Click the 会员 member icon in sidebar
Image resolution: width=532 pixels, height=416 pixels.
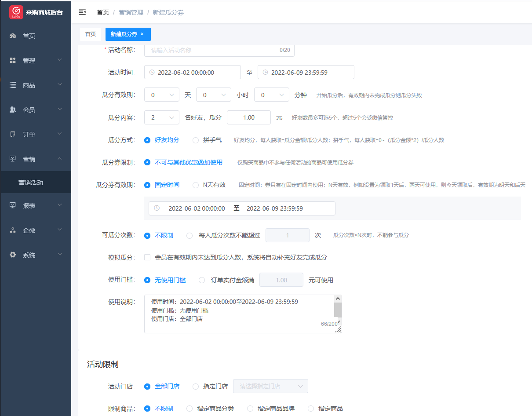click(13, 110)
